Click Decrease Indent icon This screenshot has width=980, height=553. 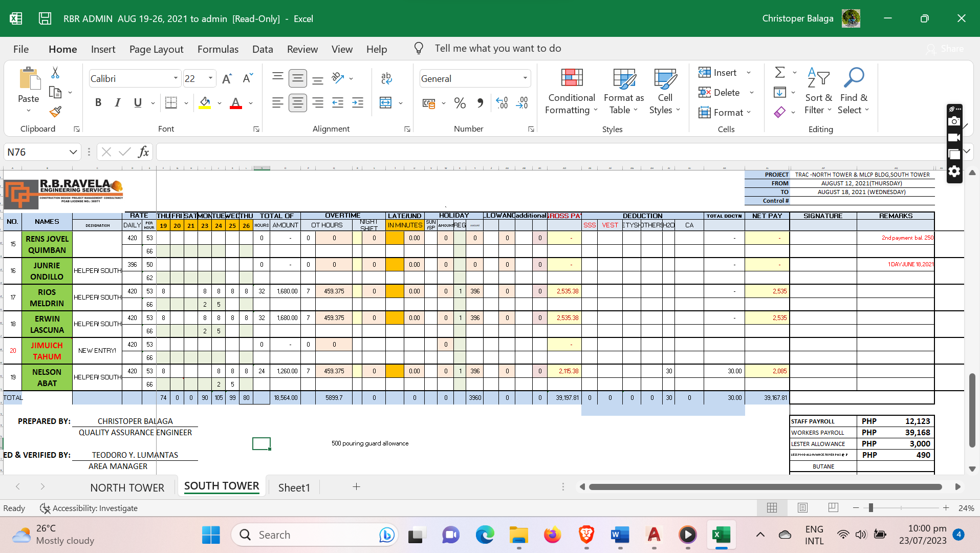click(x=338, y=103)
